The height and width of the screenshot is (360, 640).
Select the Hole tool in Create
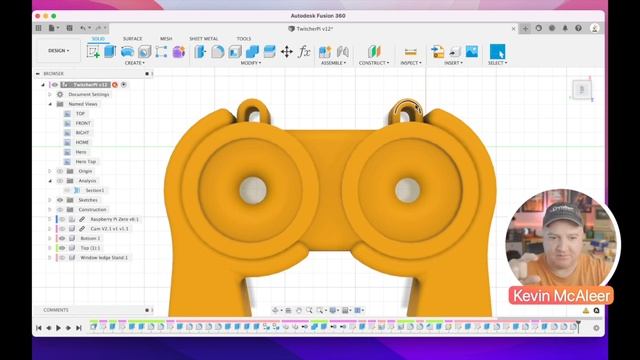click(144, 51)
